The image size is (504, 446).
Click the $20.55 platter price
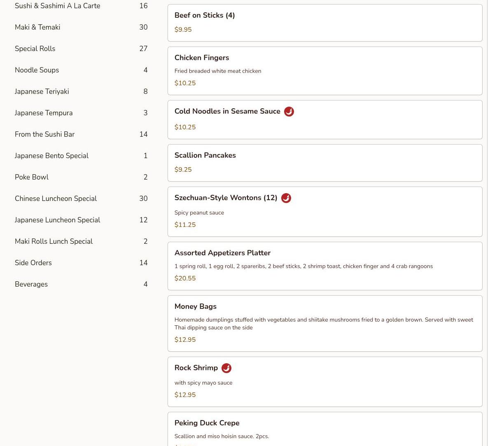[x=185, y=278]
